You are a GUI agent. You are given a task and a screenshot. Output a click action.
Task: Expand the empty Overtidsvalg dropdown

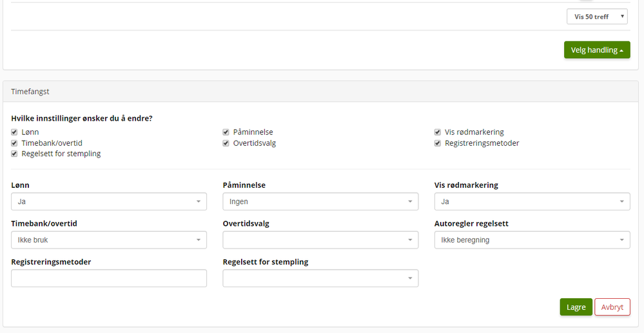click(320, 240)
